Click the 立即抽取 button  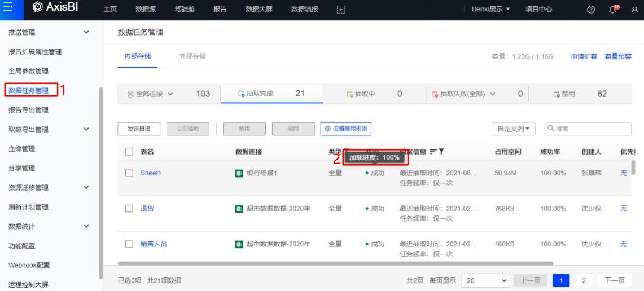point(188,129)
